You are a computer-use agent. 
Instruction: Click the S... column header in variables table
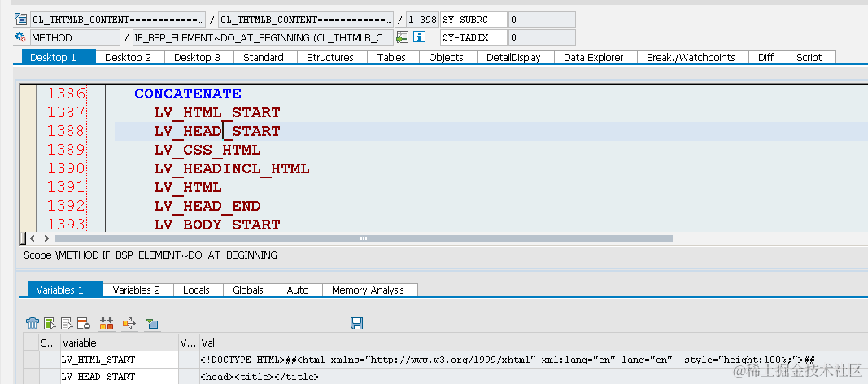point(48,343)
